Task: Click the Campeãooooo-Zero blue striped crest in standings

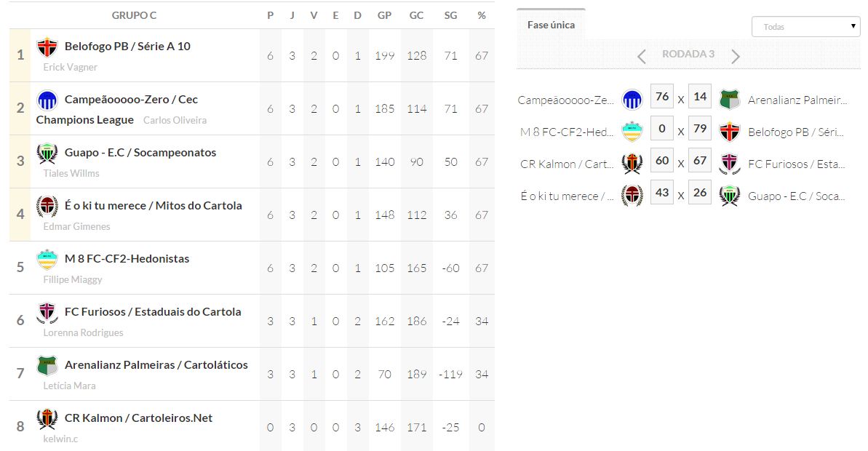Action: pyautogui.click(x=47, y=100)
